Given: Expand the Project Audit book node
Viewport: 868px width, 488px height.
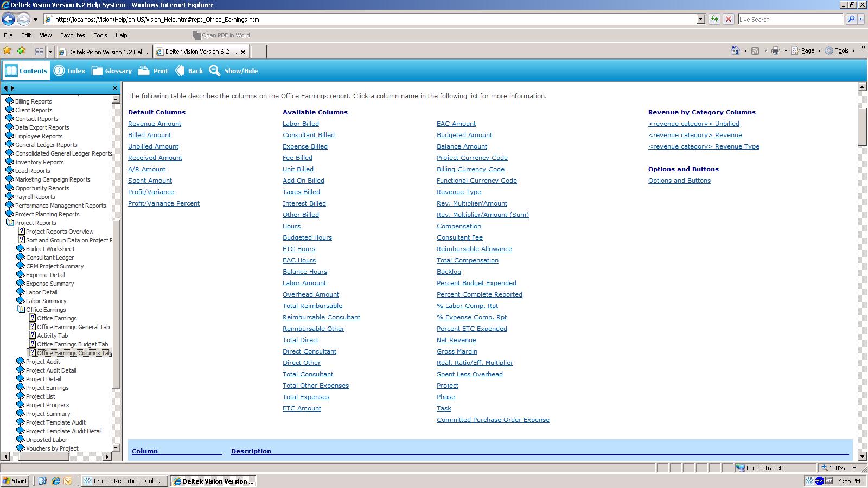Looking at the screenshot, I should tap(21, 362).
